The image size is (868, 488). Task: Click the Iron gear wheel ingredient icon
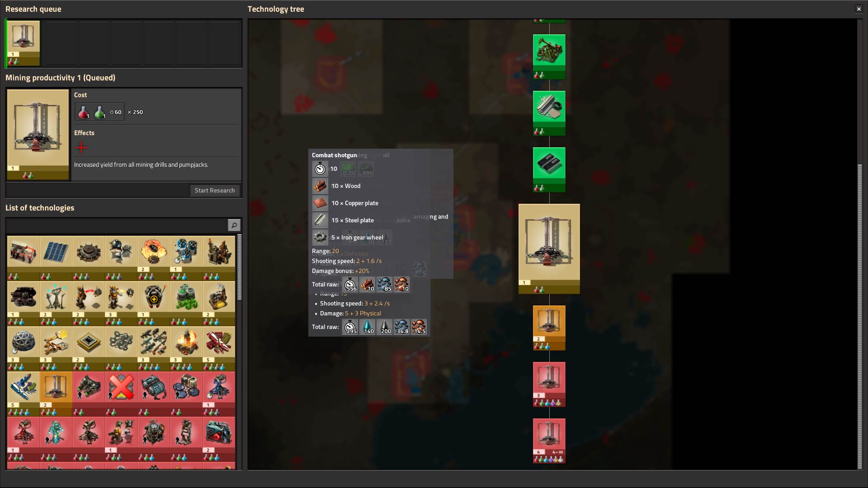[x=320, y=237]
